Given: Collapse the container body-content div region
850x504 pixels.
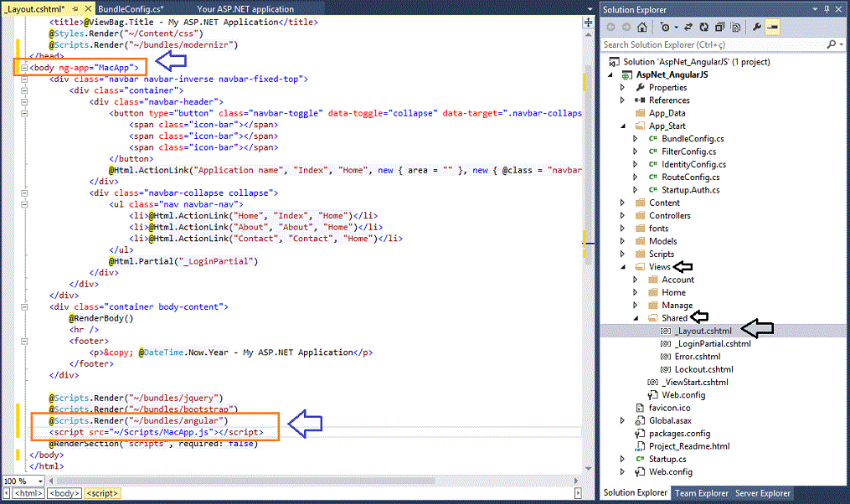Looking at the screenshot, I should coord(23,306).
